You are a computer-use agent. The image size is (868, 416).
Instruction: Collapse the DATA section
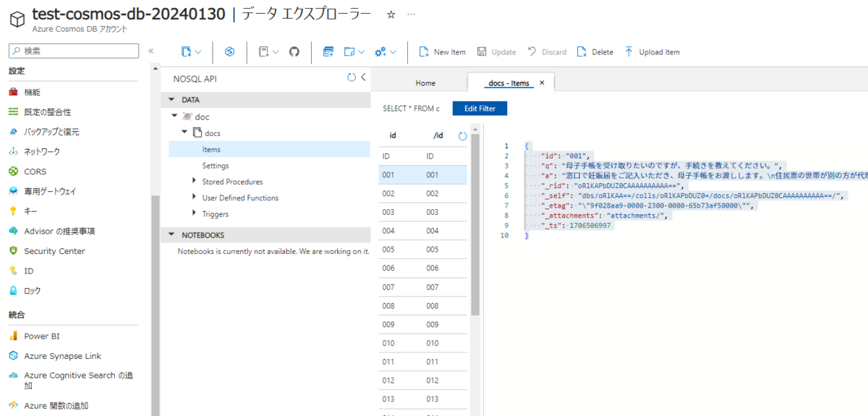pyautogui.click(x=171, y=100)
